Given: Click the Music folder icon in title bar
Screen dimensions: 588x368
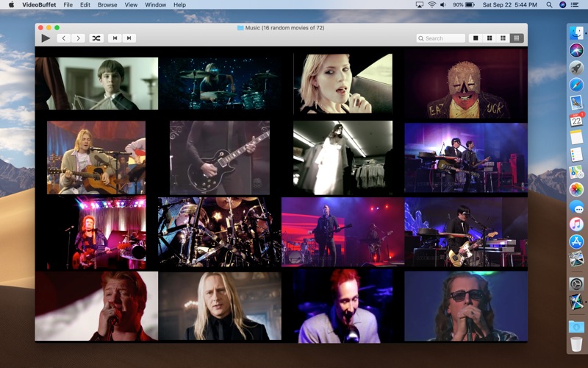Looking at the screenshot, I should point(240,28).
